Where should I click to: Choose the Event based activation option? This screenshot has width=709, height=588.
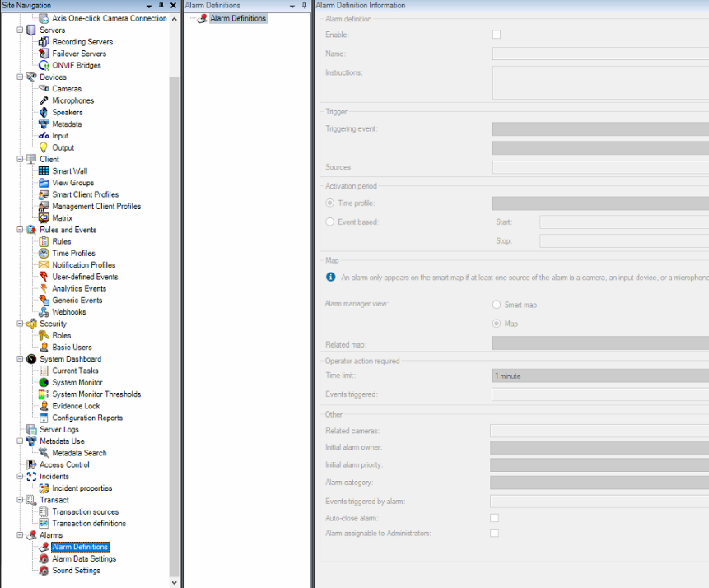(330, 222)
